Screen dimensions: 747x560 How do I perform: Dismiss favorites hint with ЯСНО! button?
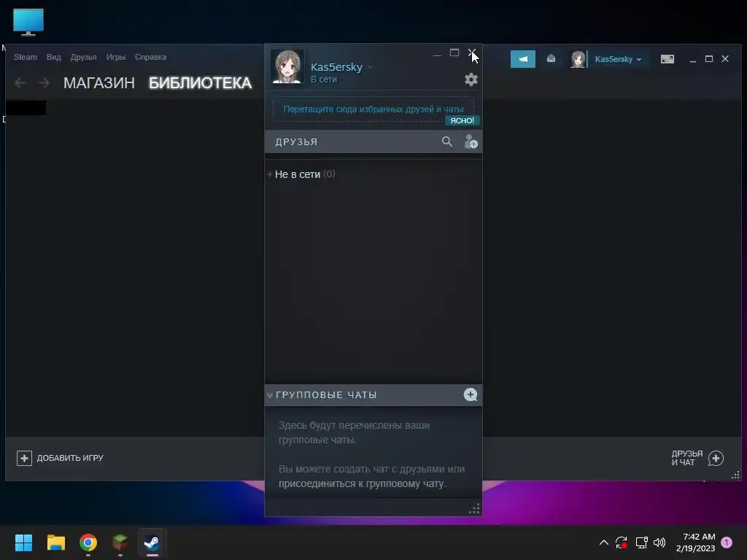tap(462, 120)
